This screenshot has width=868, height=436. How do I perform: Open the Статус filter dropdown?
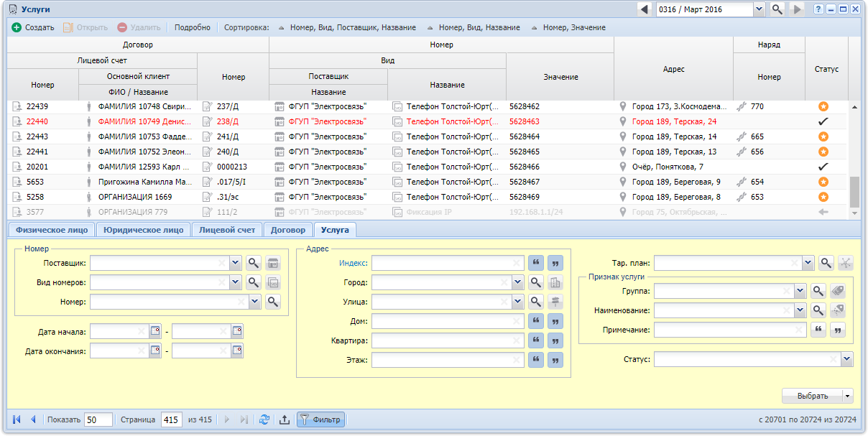click(846, 359)
